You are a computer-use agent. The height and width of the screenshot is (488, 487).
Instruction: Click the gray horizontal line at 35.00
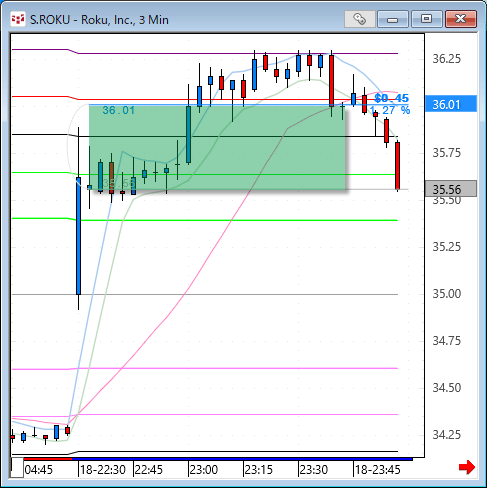click(x=205, y=294)
